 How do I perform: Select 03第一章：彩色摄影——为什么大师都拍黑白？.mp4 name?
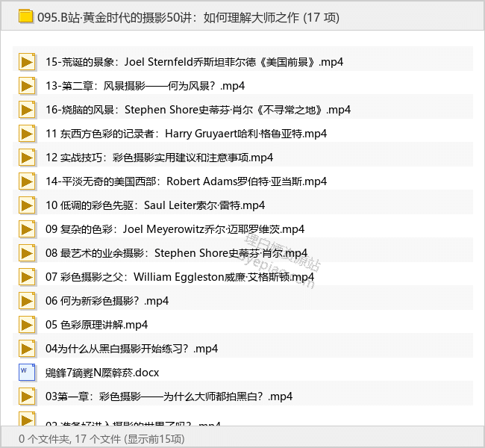coord(169,396)
